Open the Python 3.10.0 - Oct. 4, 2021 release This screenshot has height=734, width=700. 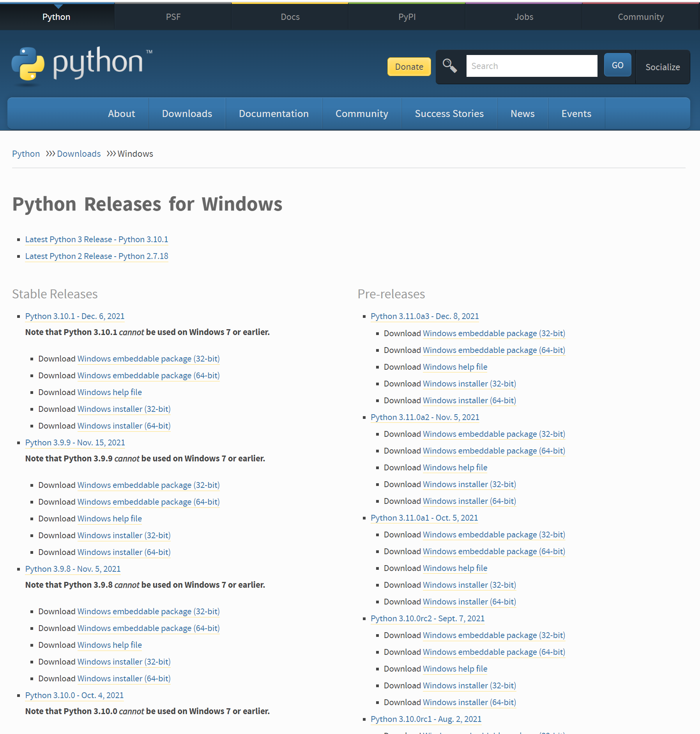coord(74,695)
